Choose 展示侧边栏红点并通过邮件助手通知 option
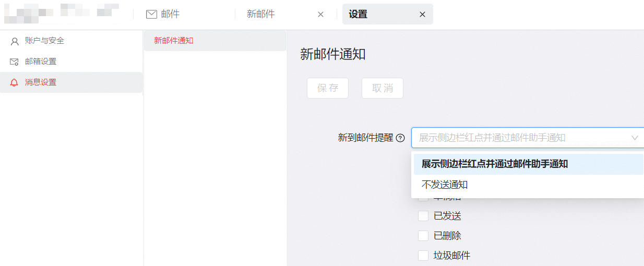Screen dimensions: 644x266 (529, 164)
